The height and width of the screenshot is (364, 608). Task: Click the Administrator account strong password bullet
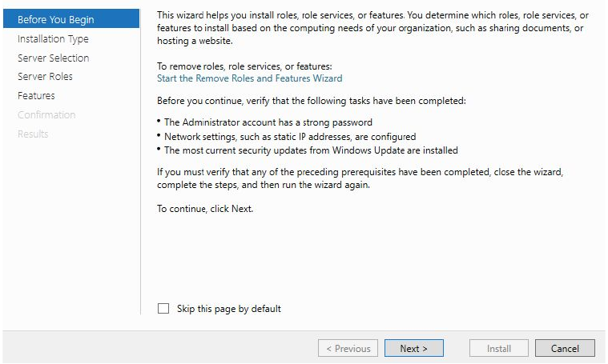(x=268, y=122)
